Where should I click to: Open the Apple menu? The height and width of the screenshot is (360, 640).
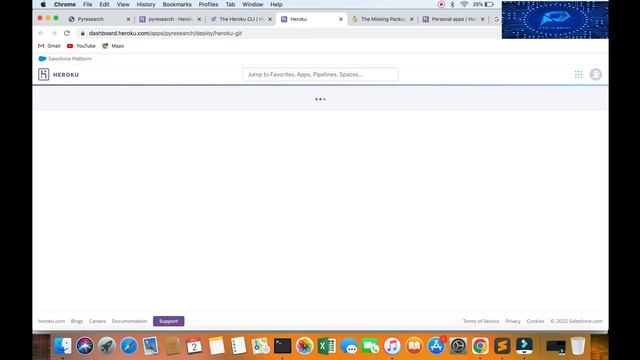tap(43, 4)
